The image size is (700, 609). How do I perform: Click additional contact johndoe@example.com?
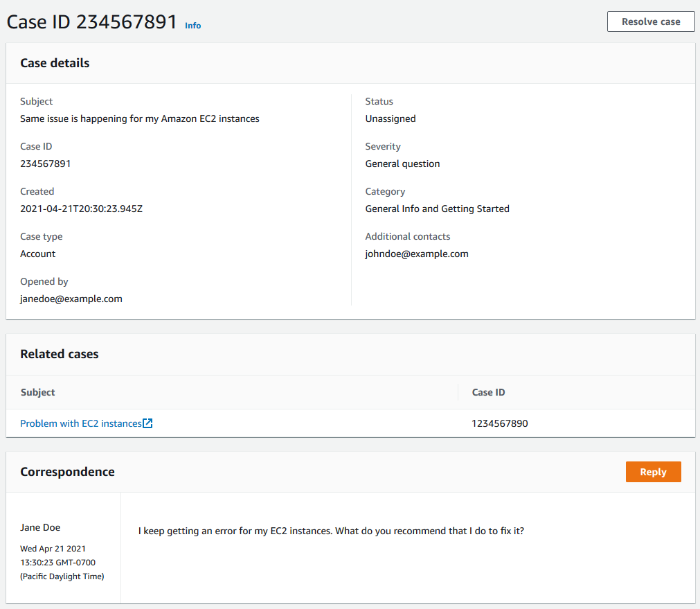[x=416, y=254]
